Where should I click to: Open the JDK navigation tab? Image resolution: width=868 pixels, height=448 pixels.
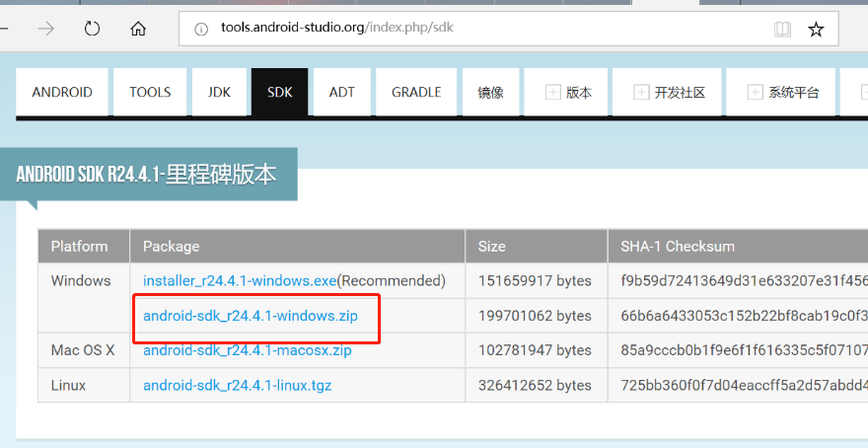[x=219, y=92]
